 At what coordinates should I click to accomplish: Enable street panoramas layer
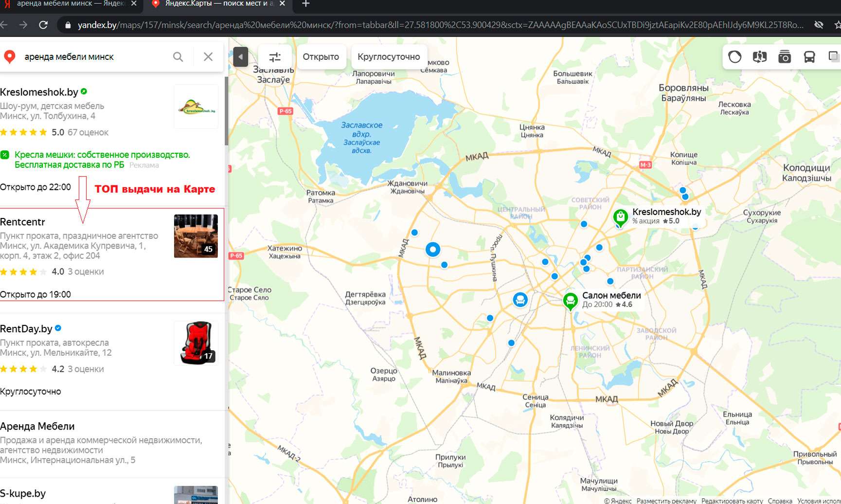(760, 57)
